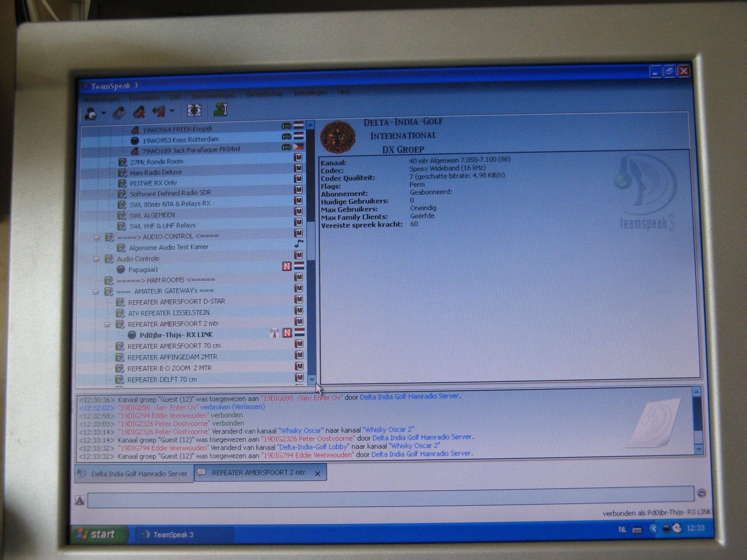Image resolution: width=747 pixels, height=560 pixels.
Task: Open contacts manager icon with wrench
Action: pyautogui.click(x=221, y=110)
